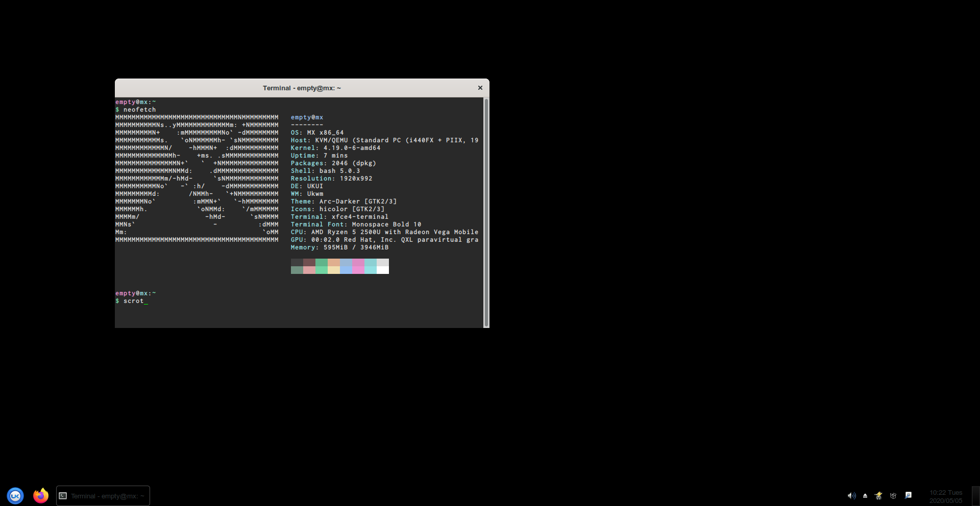
Task: Click the 'Terminal Font: Monospace Bold 10' line
Action: (356, 224)
